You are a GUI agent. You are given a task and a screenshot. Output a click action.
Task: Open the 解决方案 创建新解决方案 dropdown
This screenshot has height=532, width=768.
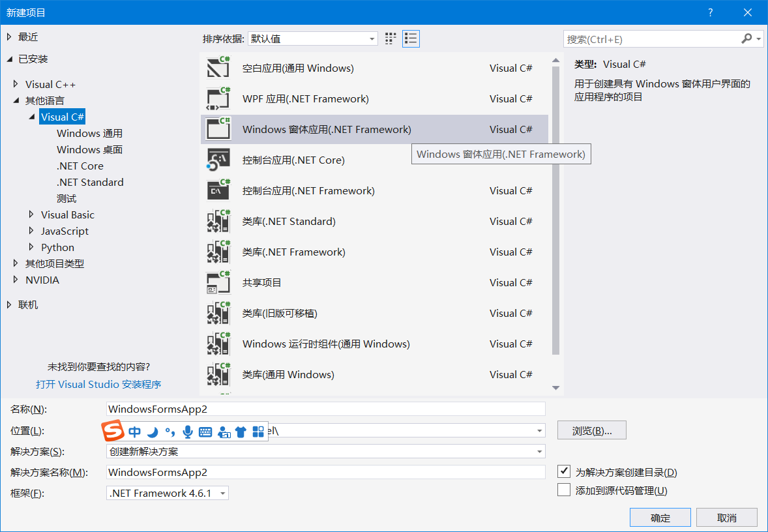[x=326, y=452]
